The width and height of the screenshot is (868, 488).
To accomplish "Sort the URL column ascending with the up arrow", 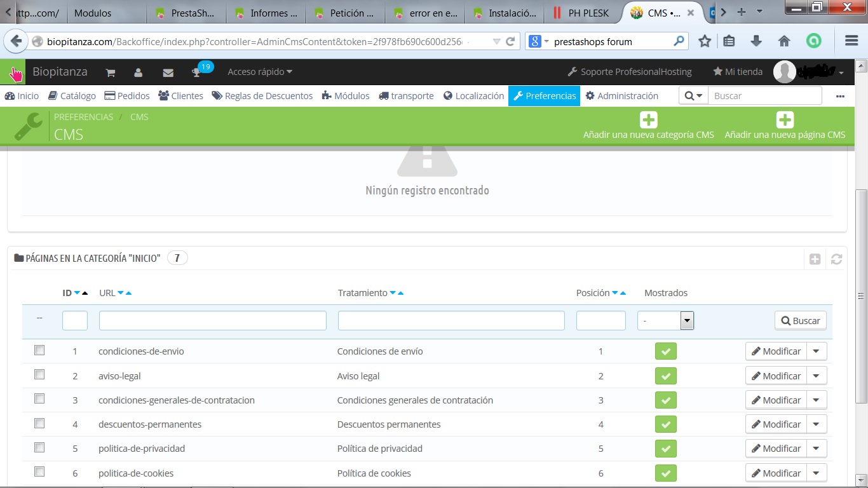I will coord(129,293).
